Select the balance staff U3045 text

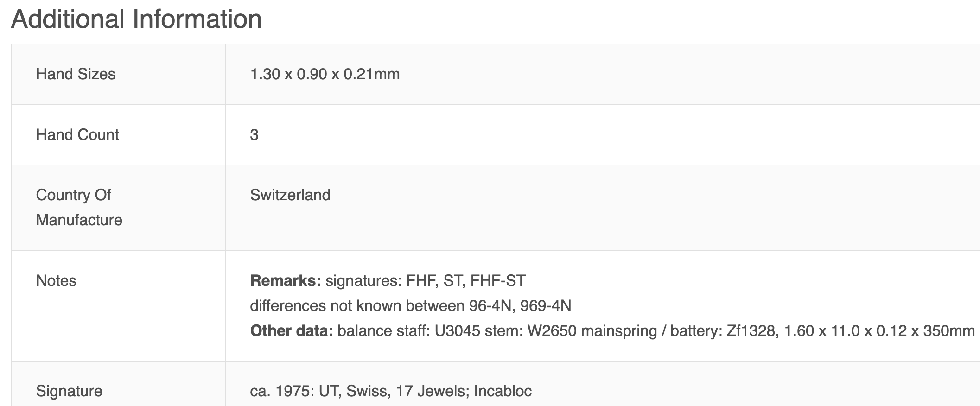click(x=409, y=331)
